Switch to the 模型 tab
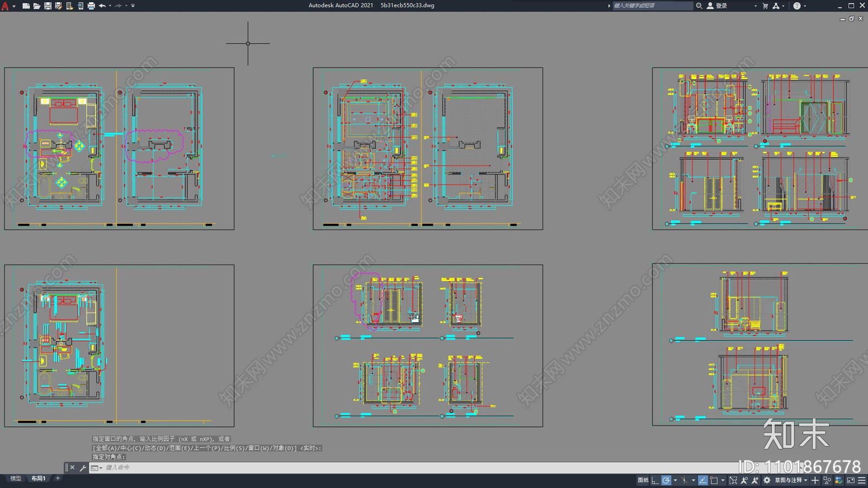Screen dimensions: 868x488 pyautogui.click(x=16, y=478)
